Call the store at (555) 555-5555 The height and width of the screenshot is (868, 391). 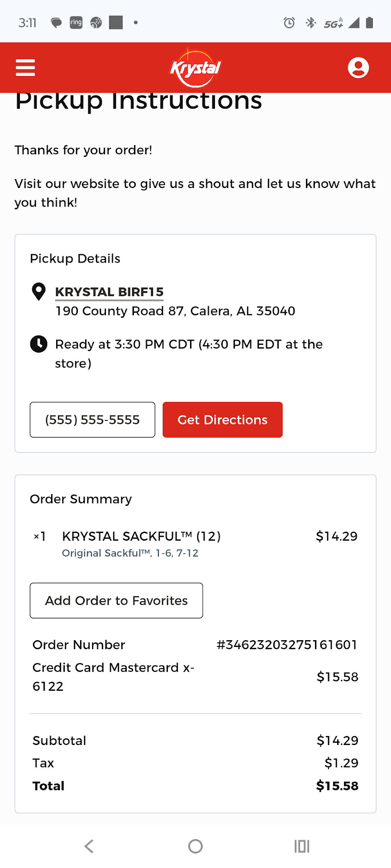(92, 420)
